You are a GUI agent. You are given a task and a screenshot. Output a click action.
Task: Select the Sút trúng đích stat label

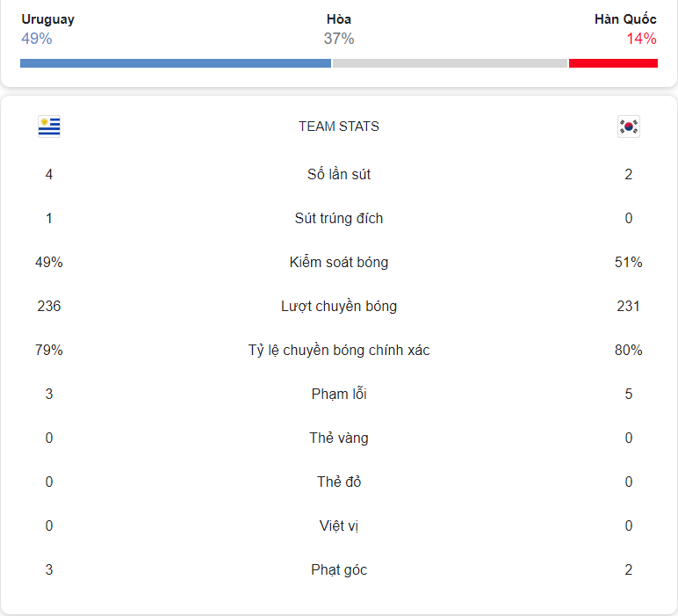(339, 219)
